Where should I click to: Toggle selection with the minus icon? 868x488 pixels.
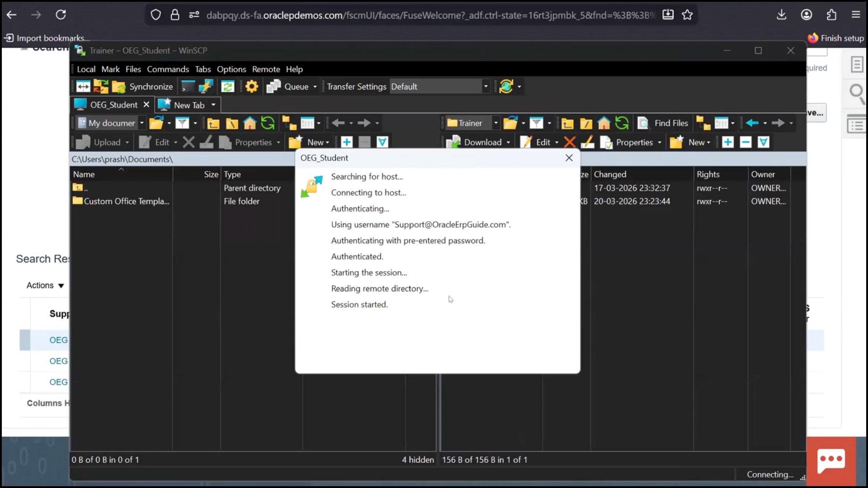click(x=745, y=142)
